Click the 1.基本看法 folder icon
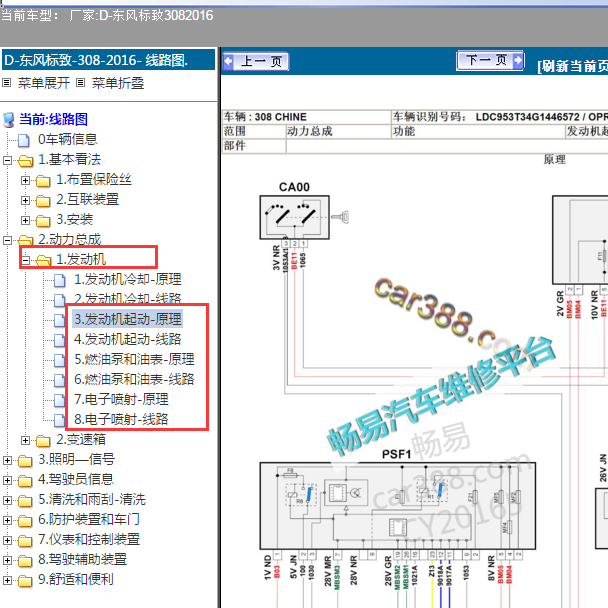 (26, 160)
